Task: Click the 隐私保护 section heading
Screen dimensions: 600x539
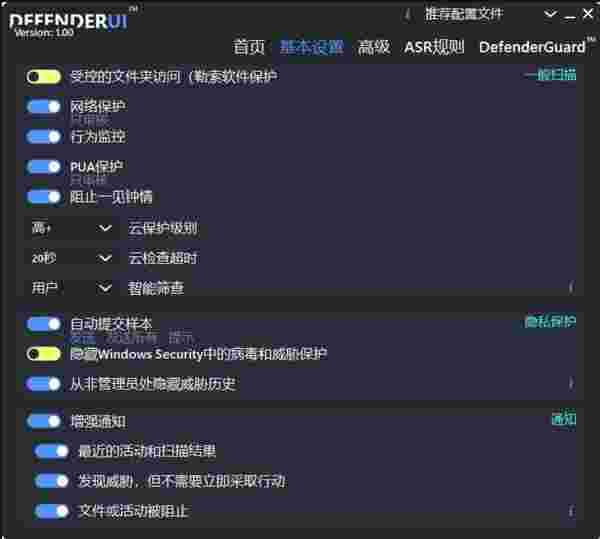Action: click(550, 322)
